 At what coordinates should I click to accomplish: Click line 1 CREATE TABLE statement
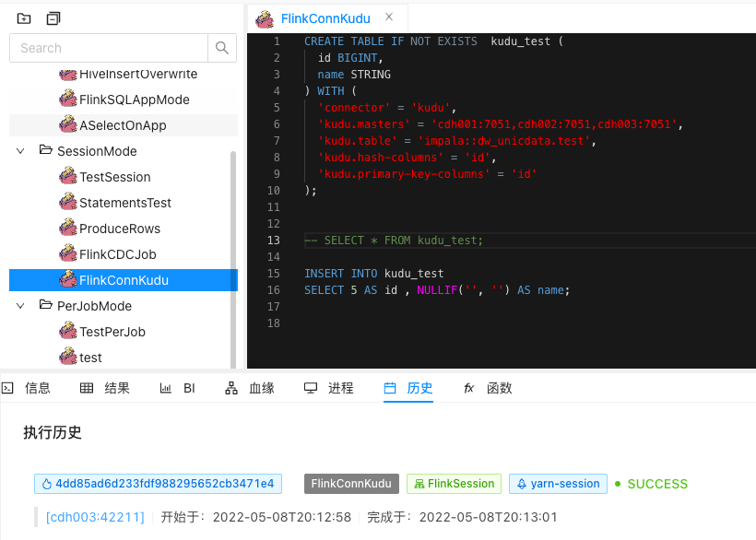point(433,41)
